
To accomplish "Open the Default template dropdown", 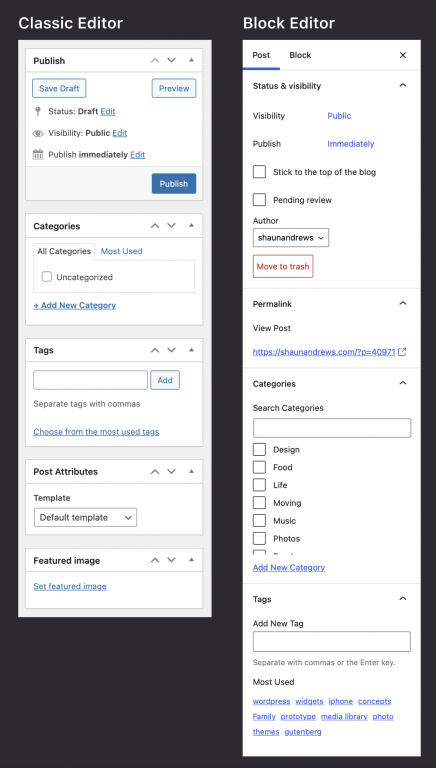I will pos(85,517).
